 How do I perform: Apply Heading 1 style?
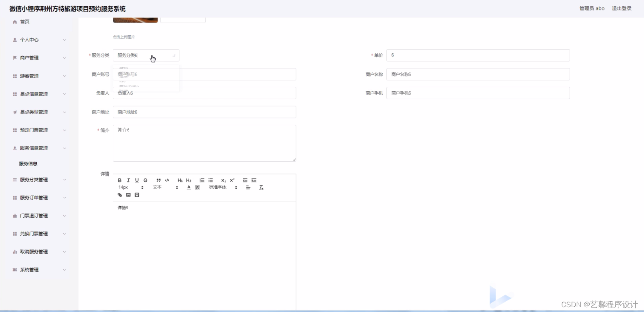coord(180,180)
